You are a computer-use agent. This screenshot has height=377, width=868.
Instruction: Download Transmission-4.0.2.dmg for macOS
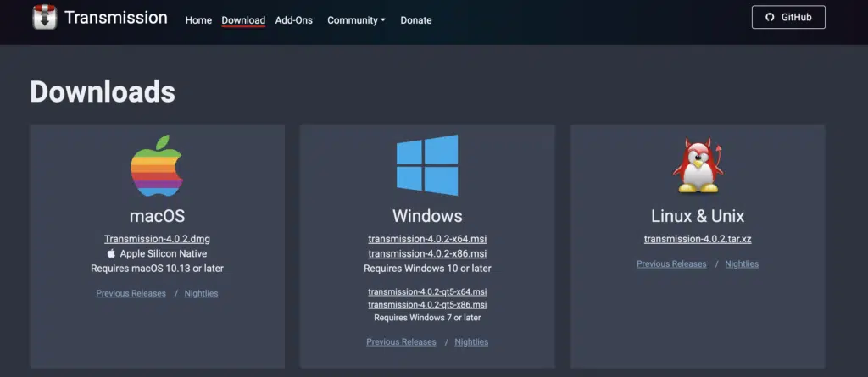[x=157, y=239]
